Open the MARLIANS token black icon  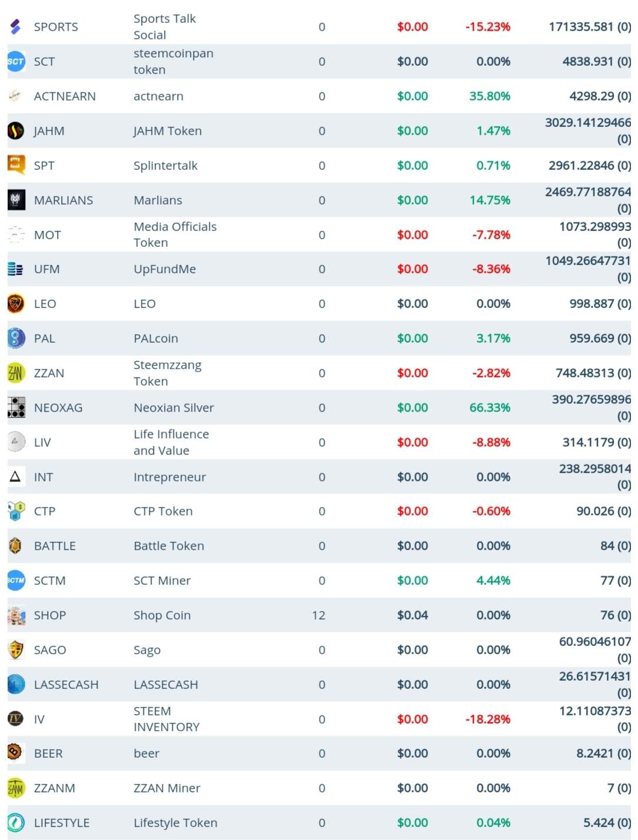tap(16, 200)
